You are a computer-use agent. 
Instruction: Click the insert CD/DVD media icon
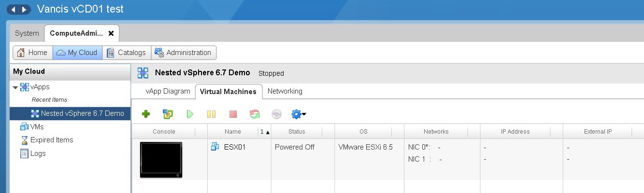(x=276, y=114)
